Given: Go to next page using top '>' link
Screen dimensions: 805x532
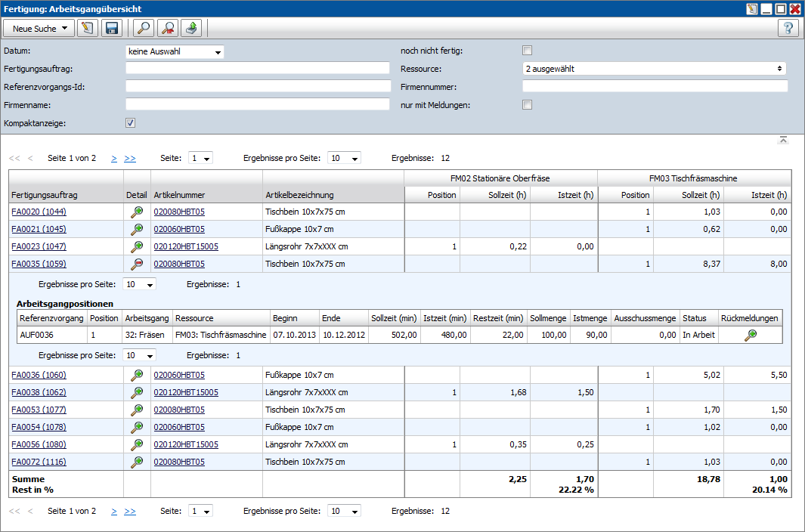Looking at the screenshot, I should coord(114,159).
